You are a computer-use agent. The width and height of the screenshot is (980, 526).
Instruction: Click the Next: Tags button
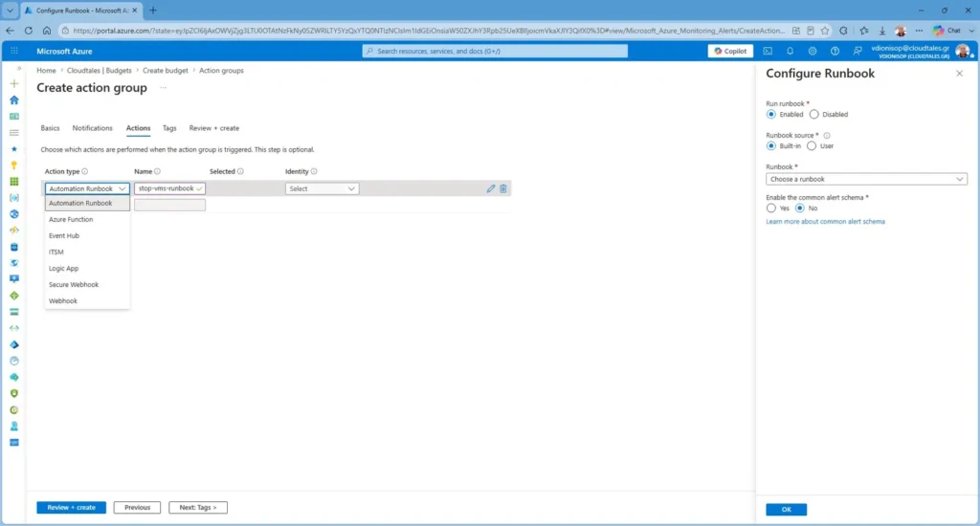coord(197,507)
